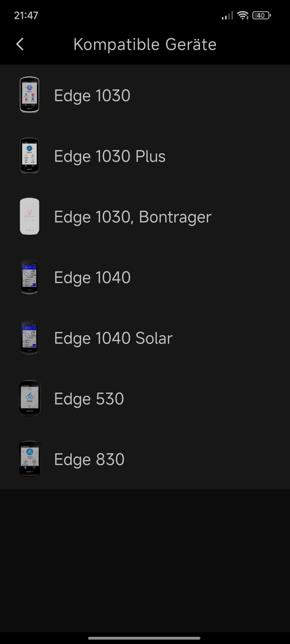The image size is (290, 644).
Task: Tap the bottom home gesture bar
Action: point(144,638)
